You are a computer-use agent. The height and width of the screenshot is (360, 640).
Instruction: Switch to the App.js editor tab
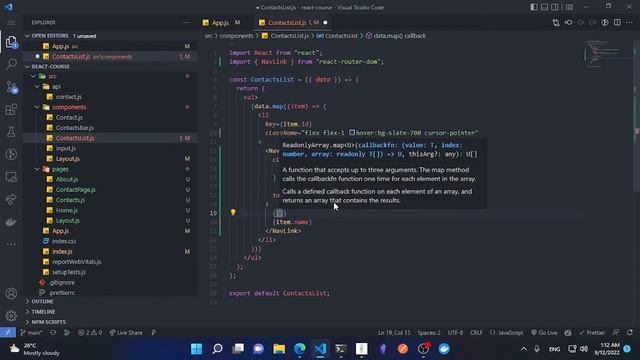point(222,22)
